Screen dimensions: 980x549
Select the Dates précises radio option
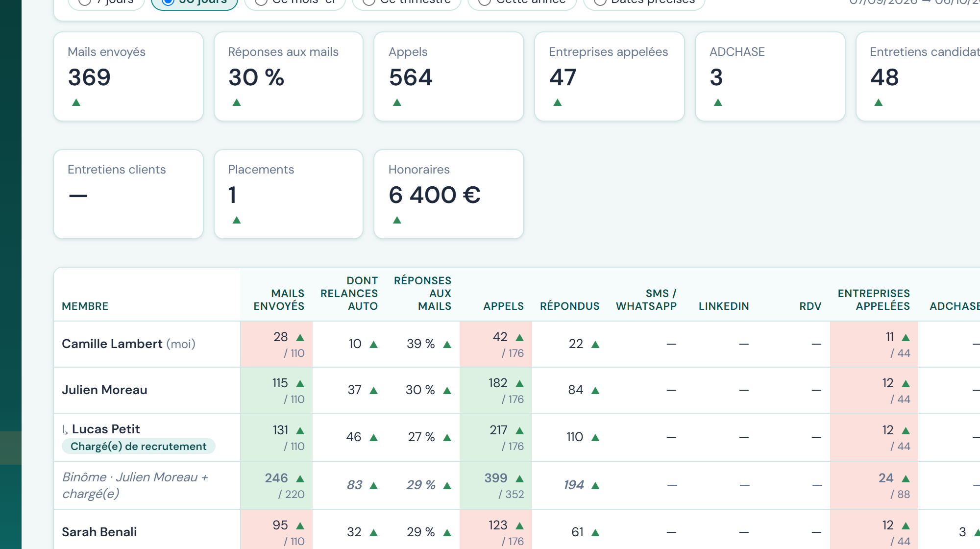[600, 1]
